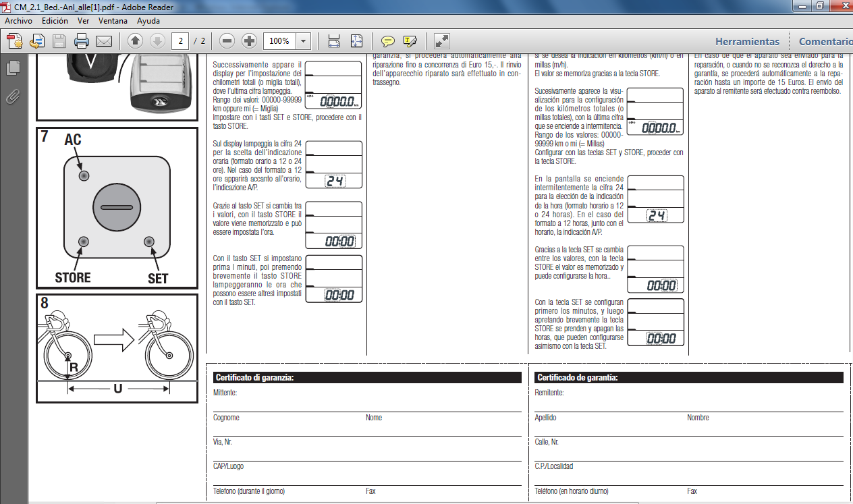The image size is (853, 504).
Task: Zoom in with plus button
Action: click(250, 41)
